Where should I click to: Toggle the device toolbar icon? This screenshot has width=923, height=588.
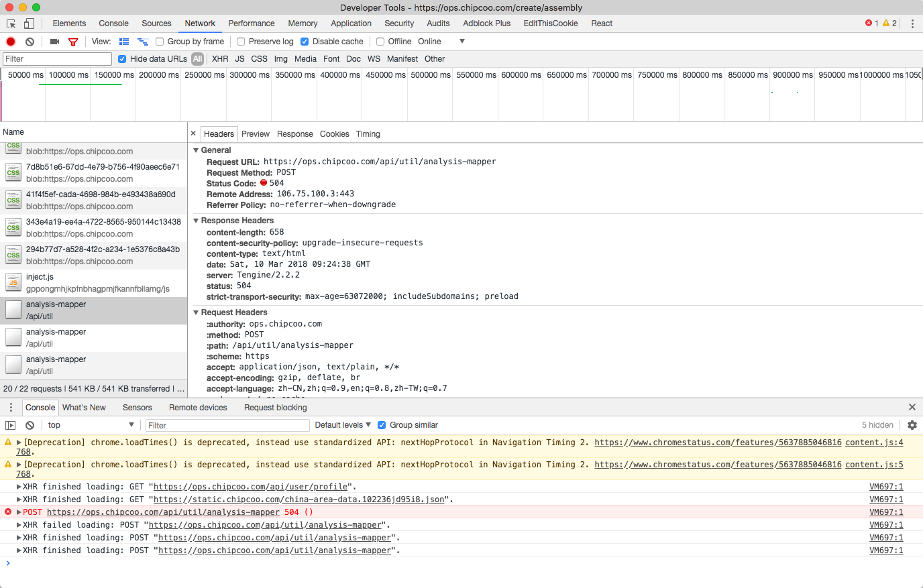[x=29, y=23]
